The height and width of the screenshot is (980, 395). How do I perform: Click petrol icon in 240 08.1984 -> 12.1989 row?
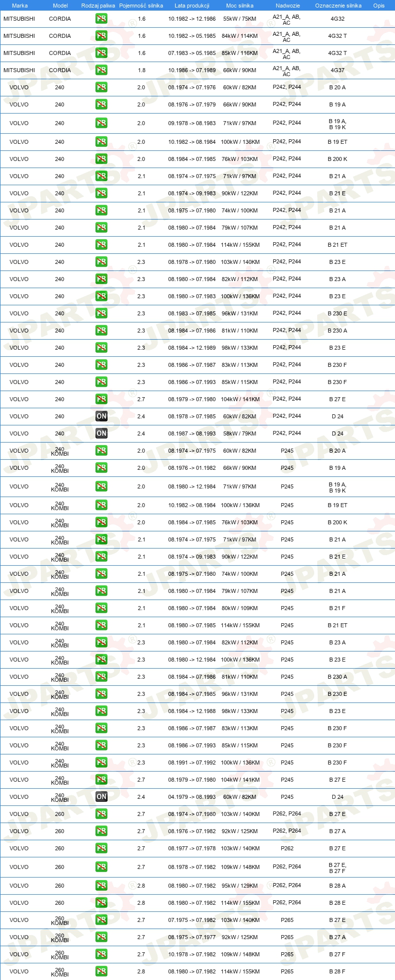point(101,348)
